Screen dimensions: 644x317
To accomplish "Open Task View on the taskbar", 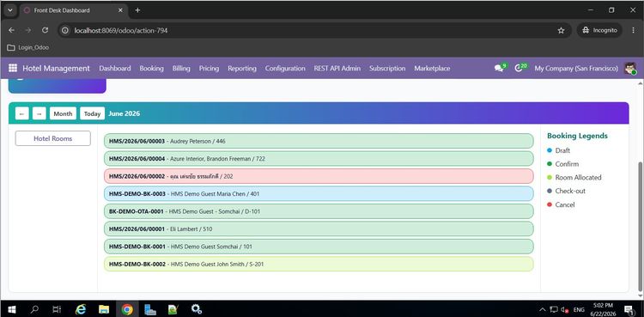I will click(57, 309).
